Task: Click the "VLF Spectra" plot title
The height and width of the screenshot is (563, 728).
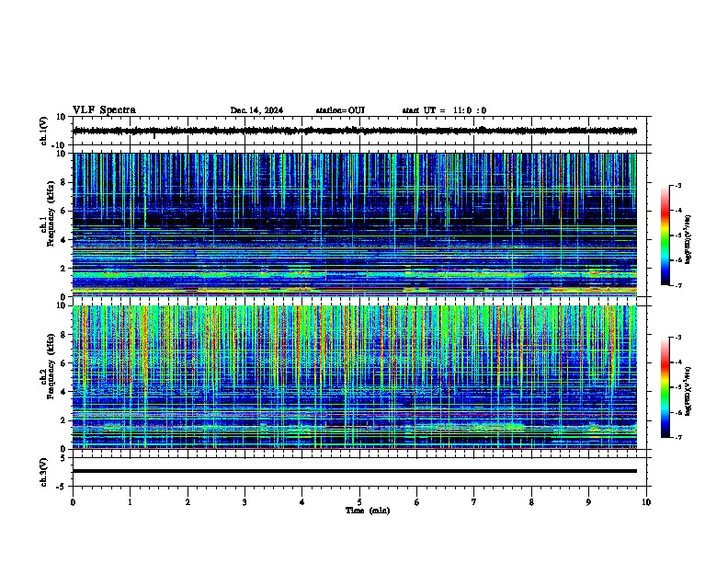Action: [x=104, y=110]
